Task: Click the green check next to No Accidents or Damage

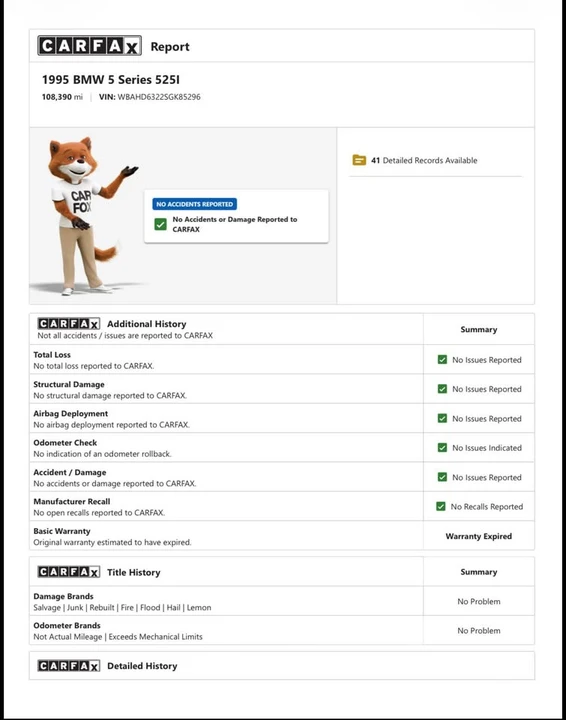Action: point(161,224)
